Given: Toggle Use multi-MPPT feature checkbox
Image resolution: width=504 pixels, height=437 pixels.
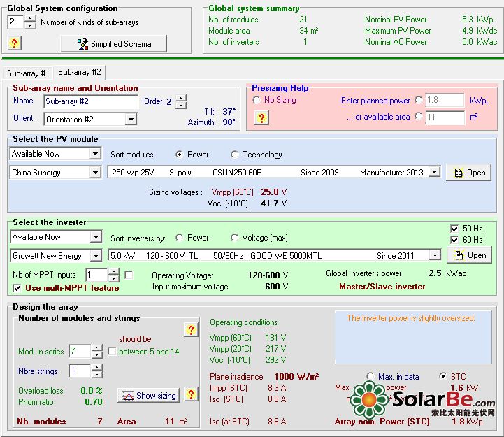Looking at the screenshot, I should [17, 288].
